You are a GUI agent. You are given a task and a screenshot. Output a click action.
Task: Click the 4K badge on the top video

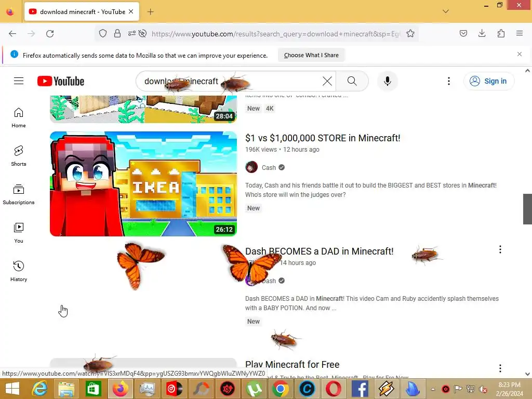click(270, 109)
